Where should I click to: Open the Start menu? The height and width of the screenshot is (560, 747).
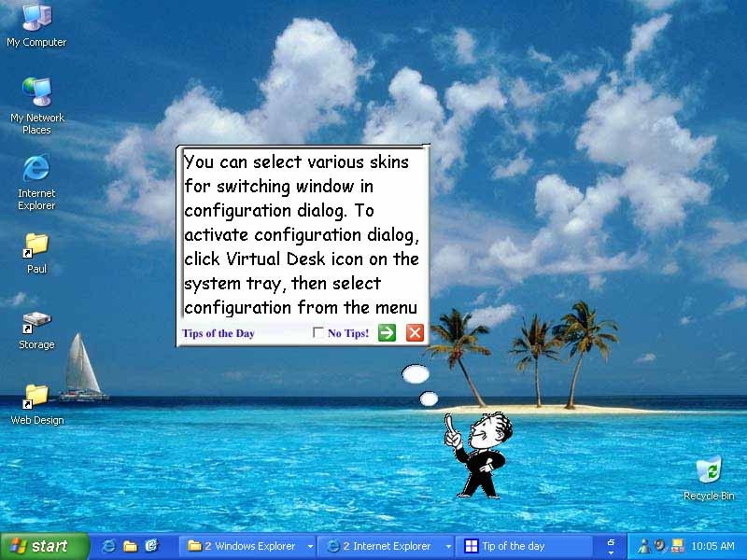tap(44, 546)
